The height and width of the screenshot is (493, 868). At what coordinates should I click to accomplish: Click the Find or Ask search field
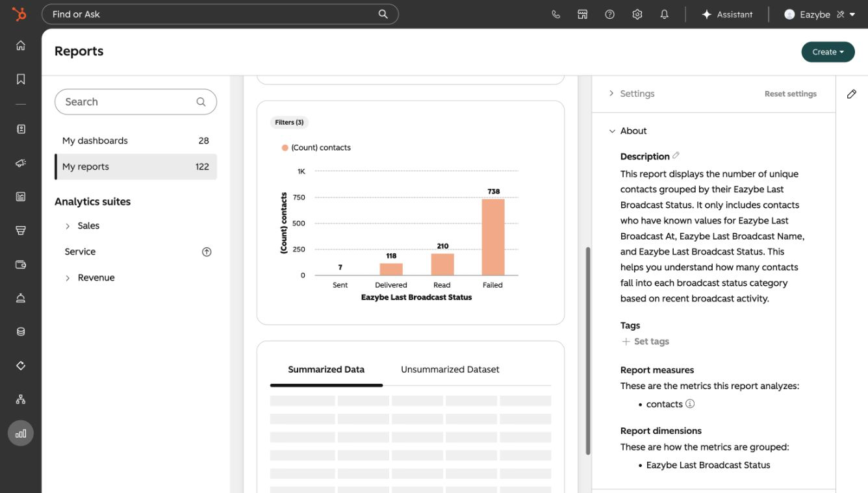coord(220,14)
